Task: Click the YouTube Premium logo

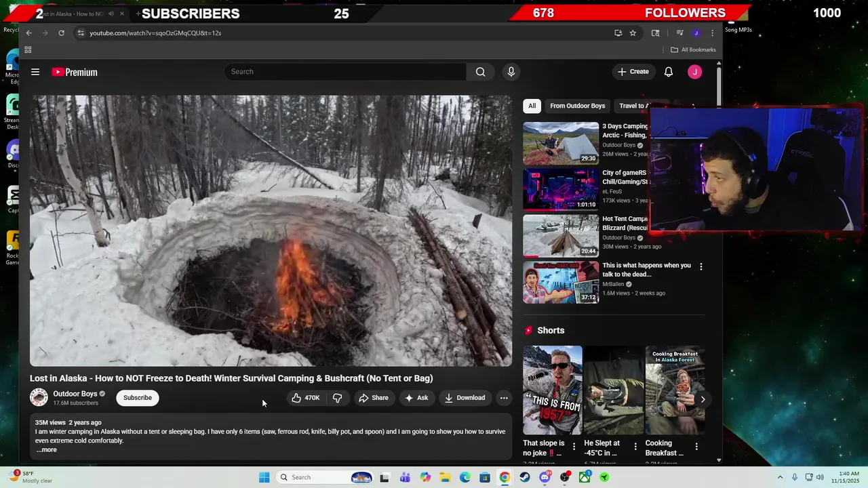Action: [75, 72]
